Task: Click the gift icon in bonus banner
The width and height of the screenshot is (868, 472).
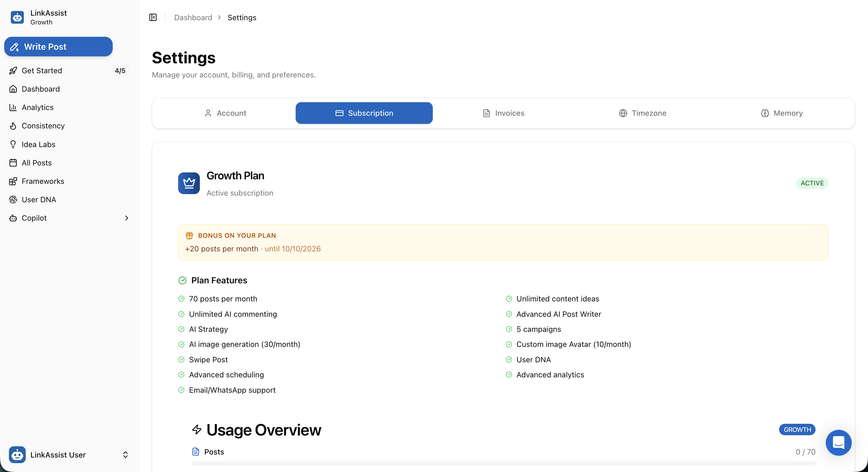Action: pos(189,235)
